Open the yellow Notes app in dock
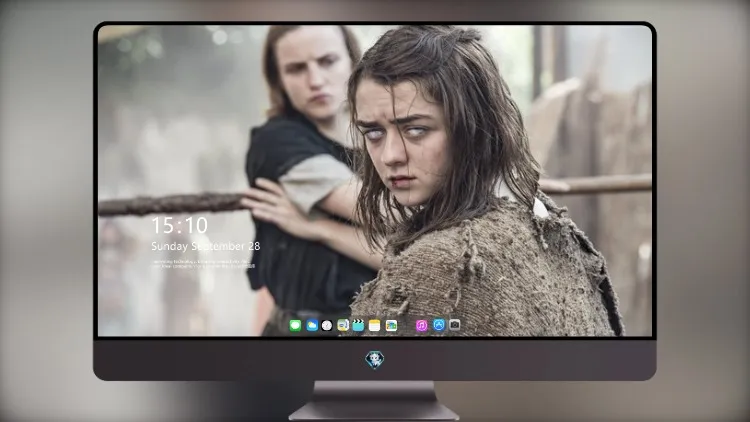 tap(375, 325)
